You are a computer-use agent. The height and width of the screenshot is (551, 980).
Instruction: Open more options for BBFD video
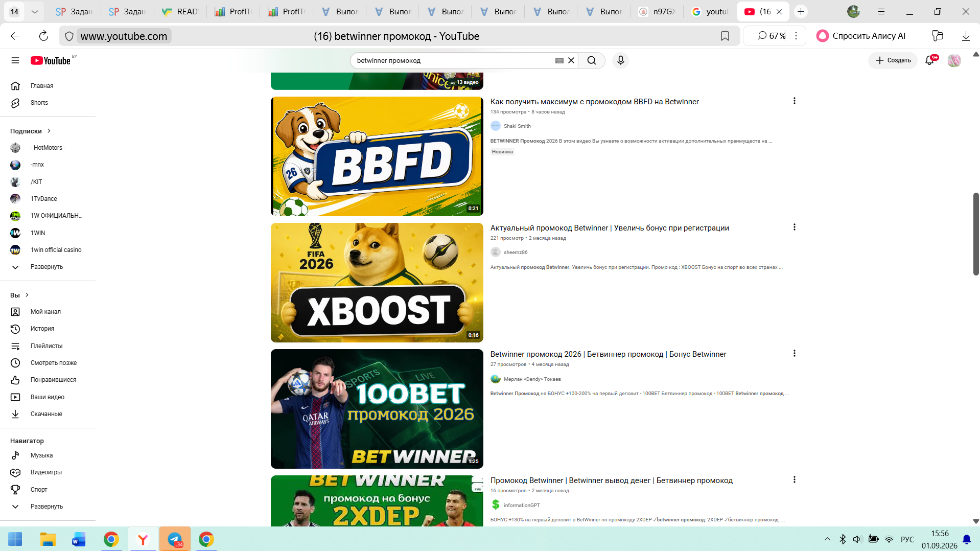(794, 101)
